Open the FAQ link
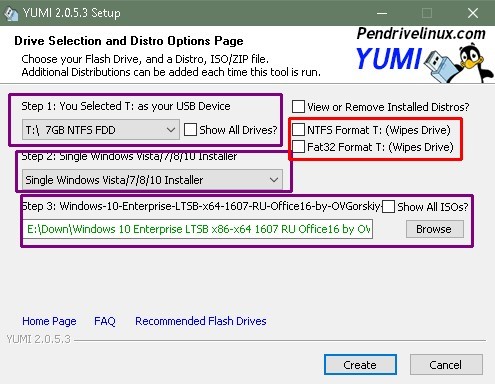Viewport: 495px width, 384px height. coord(105,321)
